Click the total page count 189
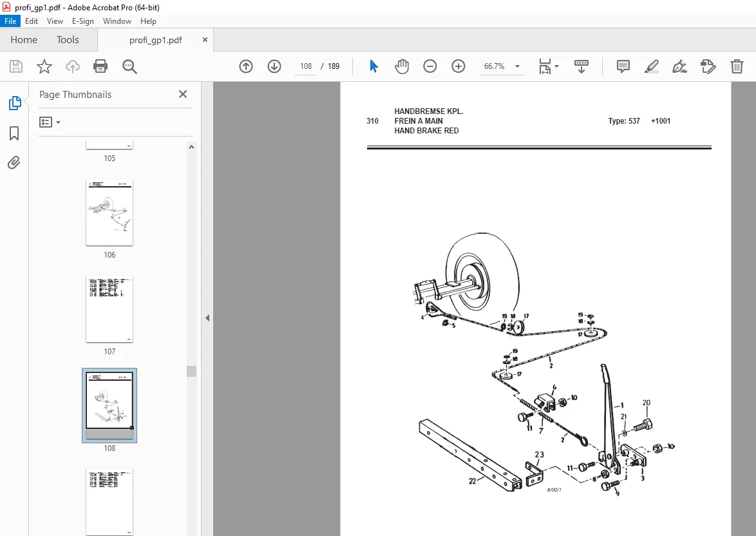This screenshot has width=756, height=536. (x=334, y=66)
